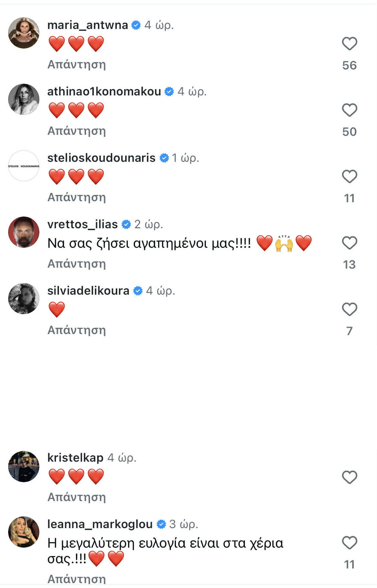Open silviadelikoura's profile picture
Screen dimensions: 377x588
pos(24,299)
